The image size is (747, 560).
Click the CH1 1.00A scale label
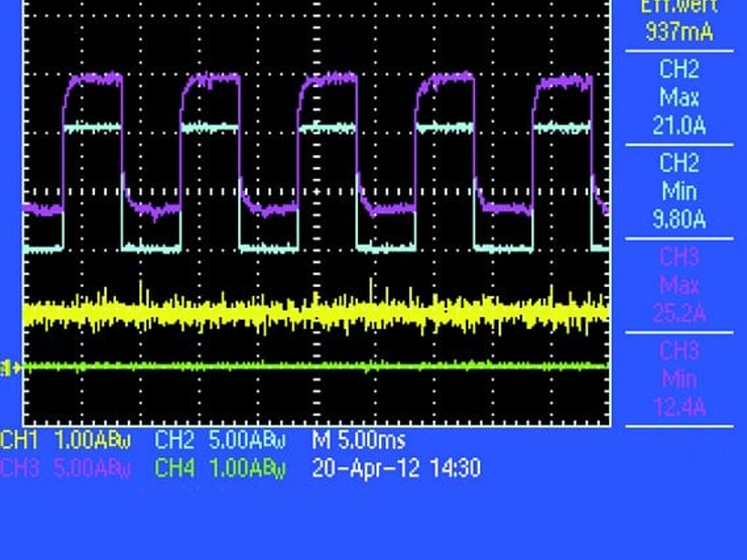tap(65, 441)
